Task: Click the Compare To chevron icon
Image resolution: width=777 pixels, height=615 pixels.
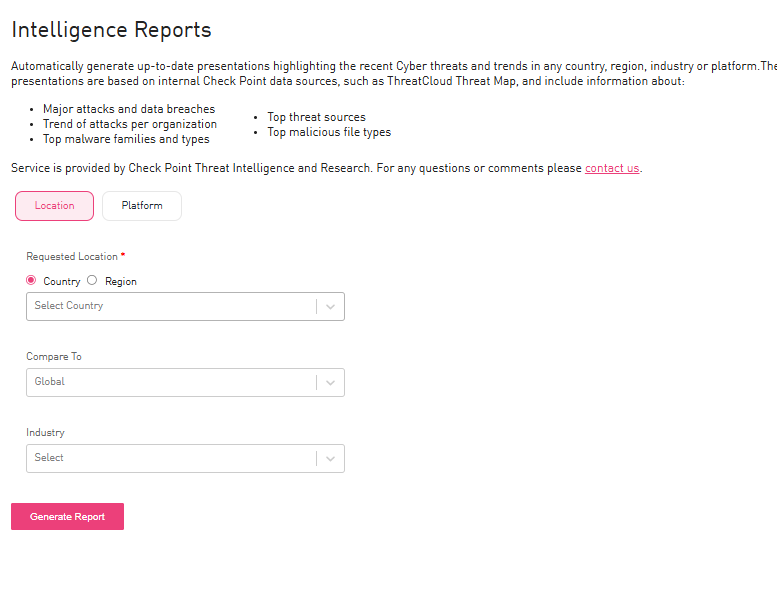Action: 330,382
